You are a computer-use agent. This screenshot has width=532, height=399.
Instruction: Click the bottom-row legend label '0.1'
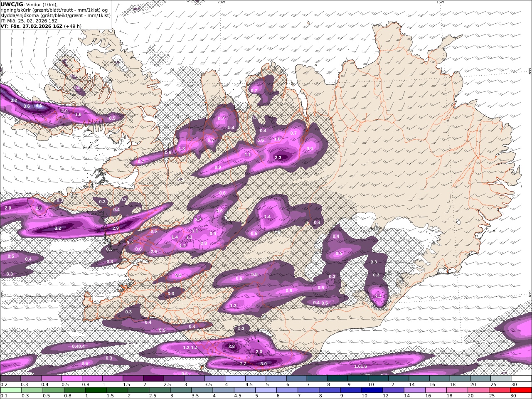click(x=4, y=396)
